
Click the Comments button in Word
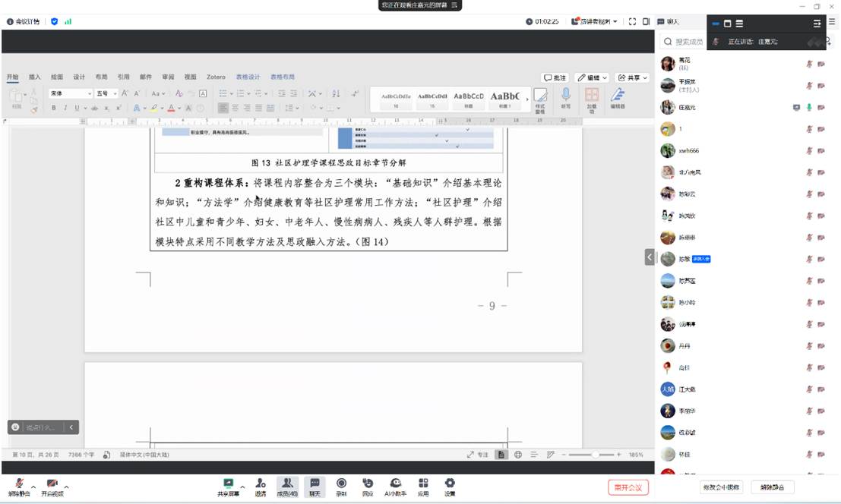click(555, 77)
